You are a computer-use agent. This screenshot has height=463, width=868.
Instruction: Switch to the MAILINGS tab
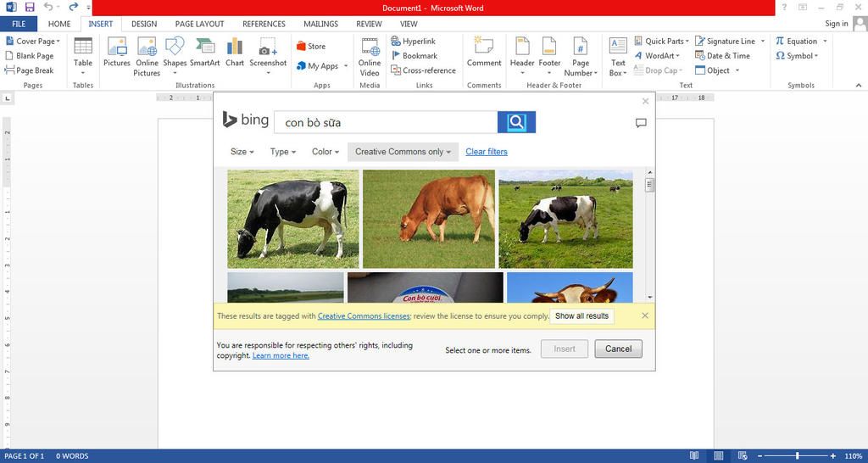[321, 24]
